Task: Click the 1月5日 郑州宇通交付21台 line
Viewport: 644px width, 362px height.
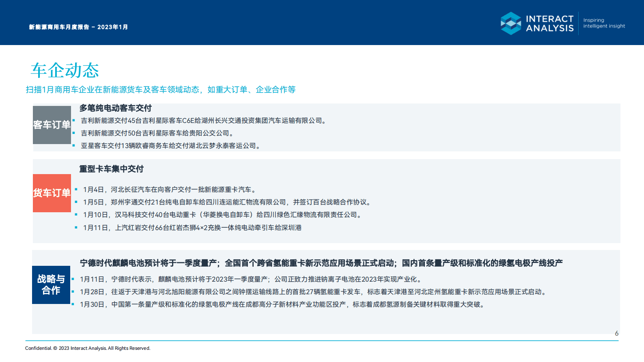Action: 228,202
